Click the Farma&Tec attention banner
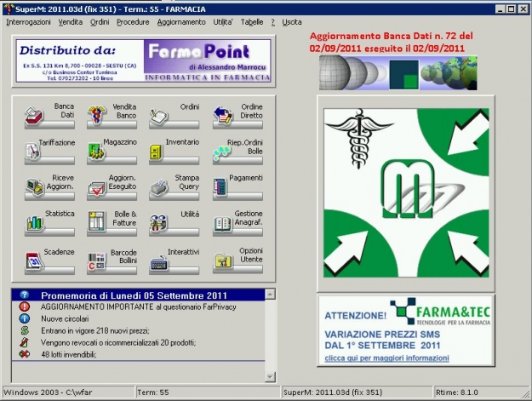 [x=406, y=330]
